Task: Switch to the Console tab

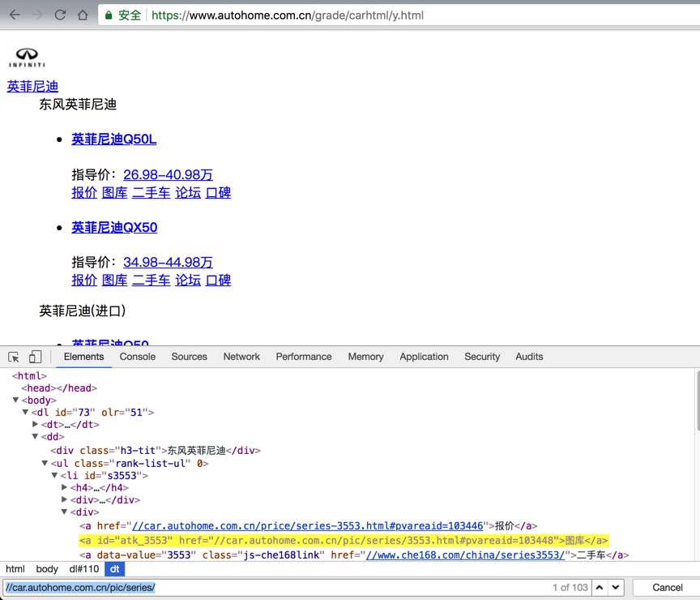Action: pyautogui.click(x=138, y=357)
